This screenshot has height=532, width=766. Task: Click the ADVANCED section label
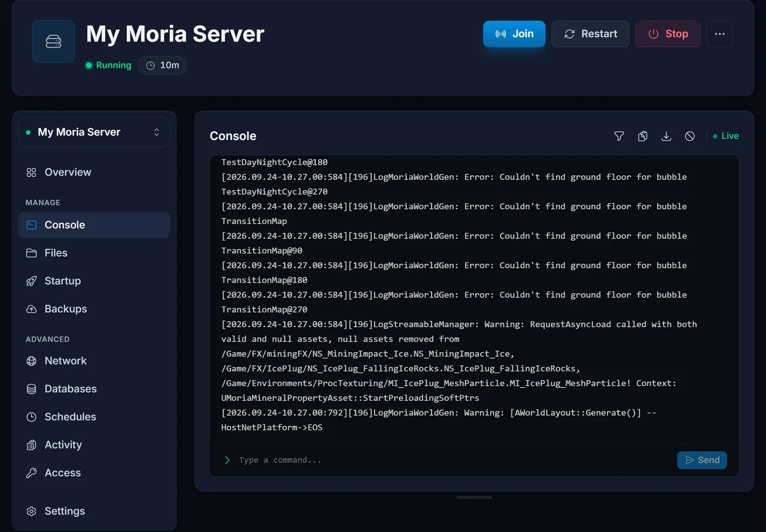pyautogui.click(x=47, y=339)
